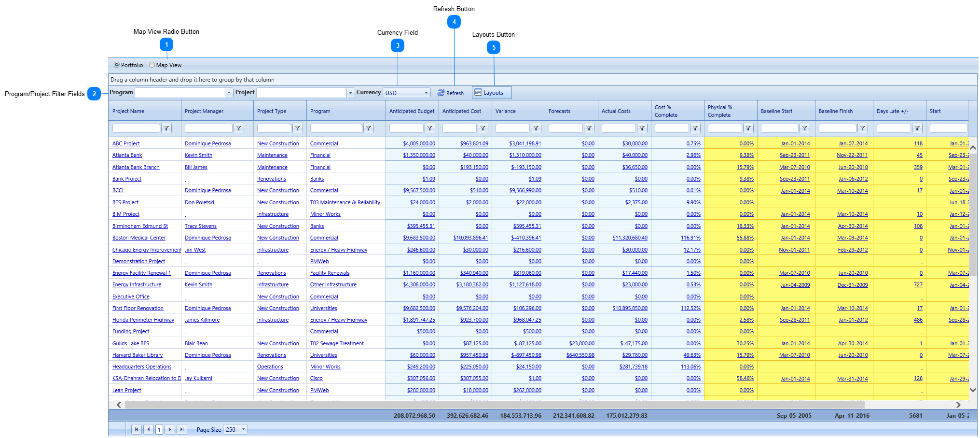Click T02 Sewage Treatment program link
Image resolution: width=980 pixels, height=438 pixels.
point(337,343)
